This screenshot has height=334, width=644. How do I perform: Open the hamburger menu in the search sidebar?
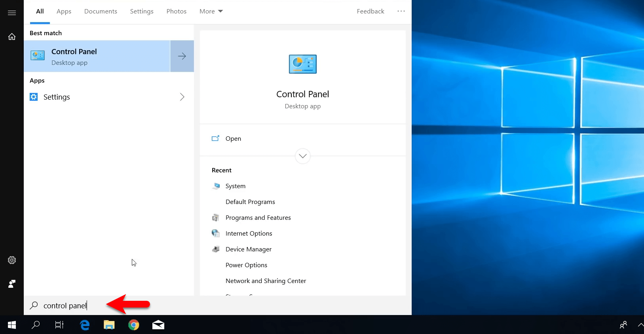pos(12,13)
